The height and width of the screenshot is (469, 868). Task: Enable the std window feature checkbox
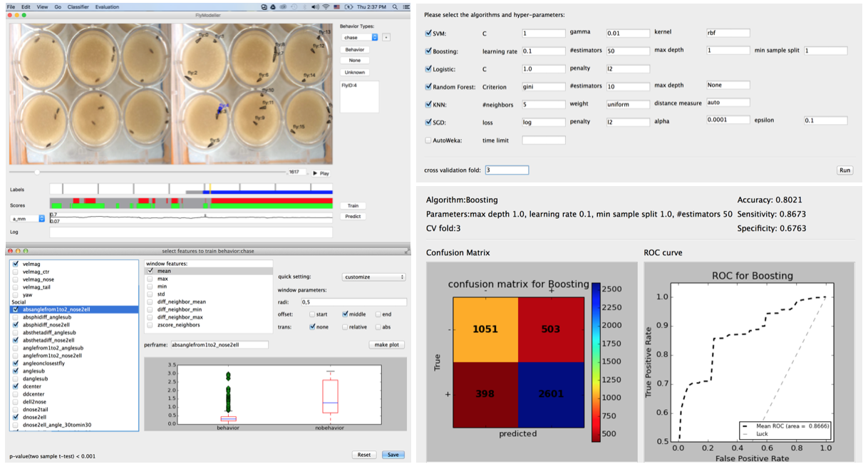point(150,294)
